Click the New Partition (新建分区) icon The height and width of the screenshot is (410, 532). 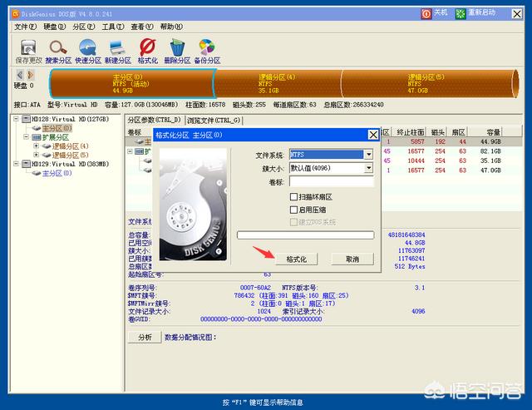click(x=118, y=52)
